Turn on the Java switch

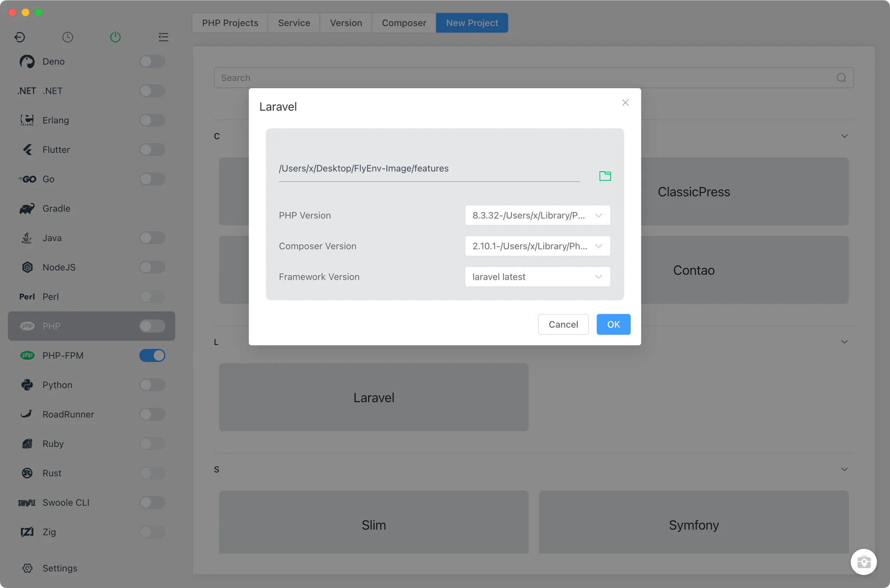tap(152, 238)
